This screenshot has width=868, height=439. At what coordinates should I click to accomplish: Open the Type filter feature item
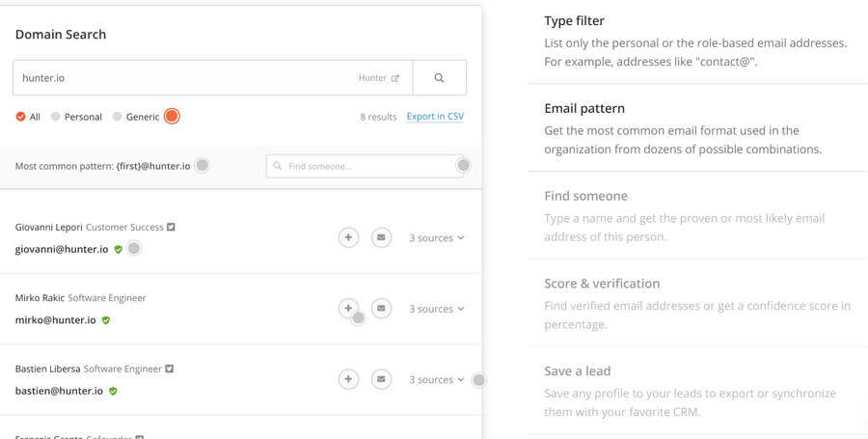pos(697,41)
